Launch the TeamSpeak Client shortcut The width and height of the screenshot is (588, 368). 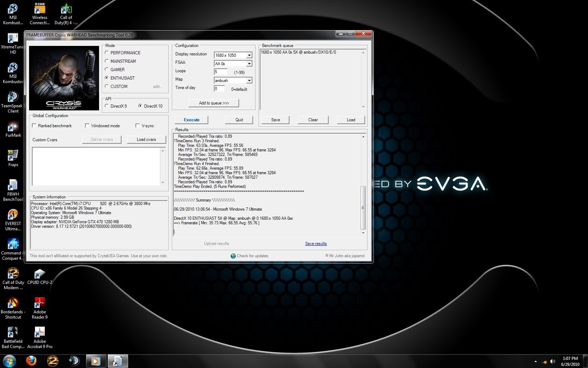coord(13,102)
